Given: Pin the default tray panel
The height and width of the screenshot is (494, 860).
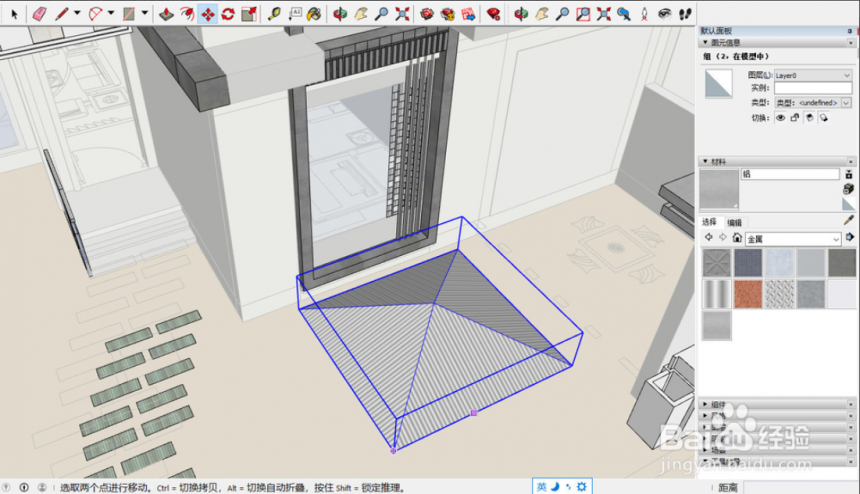Looking at the screenshot, I should click(850, 31).
